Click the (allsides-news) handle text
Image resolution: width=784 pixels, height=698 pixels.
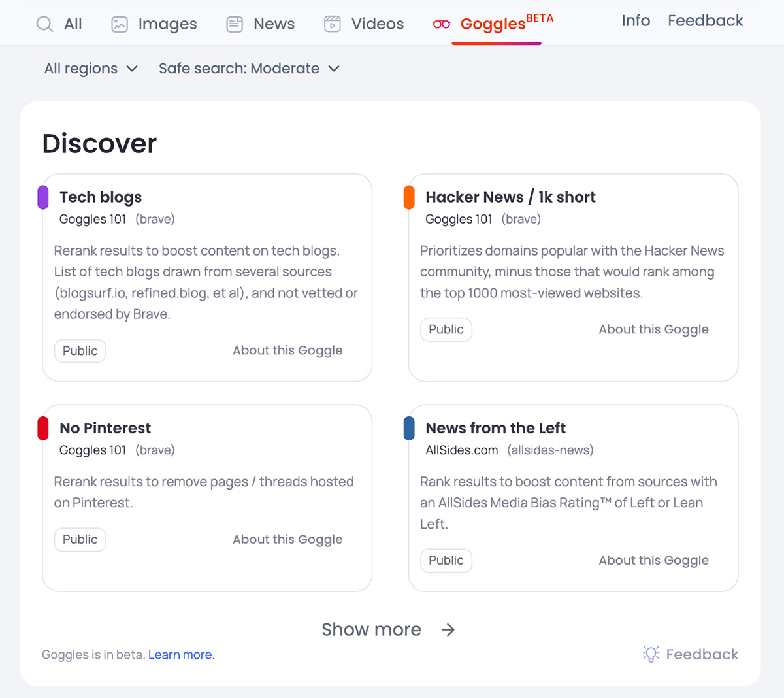pyautogui.click(x=550, y=450)
